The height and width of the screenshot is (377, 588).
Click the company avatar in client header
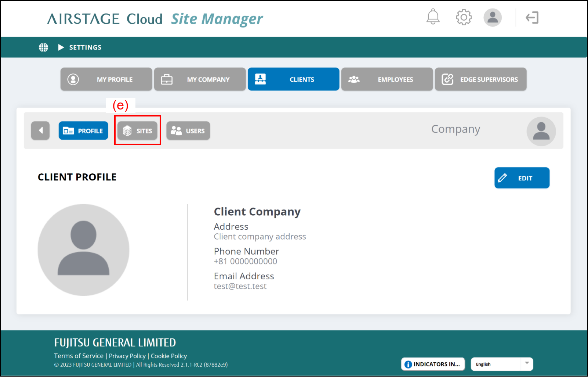tap(541, 131)
